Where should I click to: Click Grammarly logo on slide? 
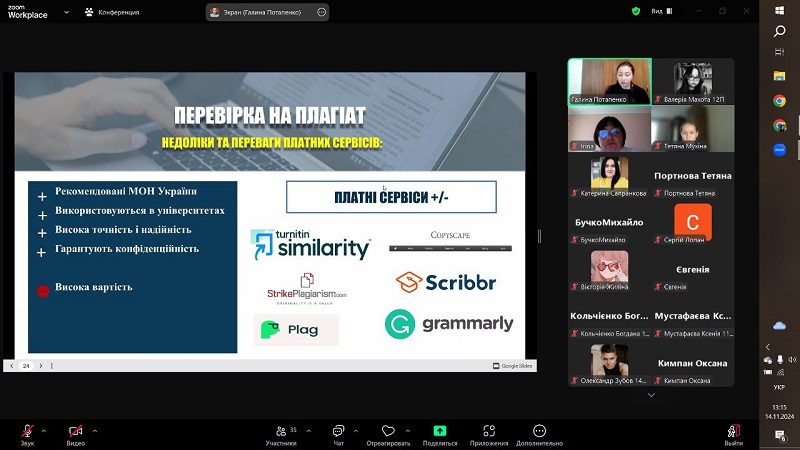449,324
